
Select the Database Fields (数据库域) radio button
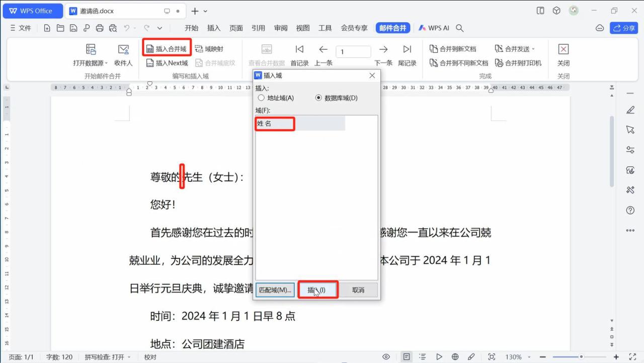(x=318, y=98)
